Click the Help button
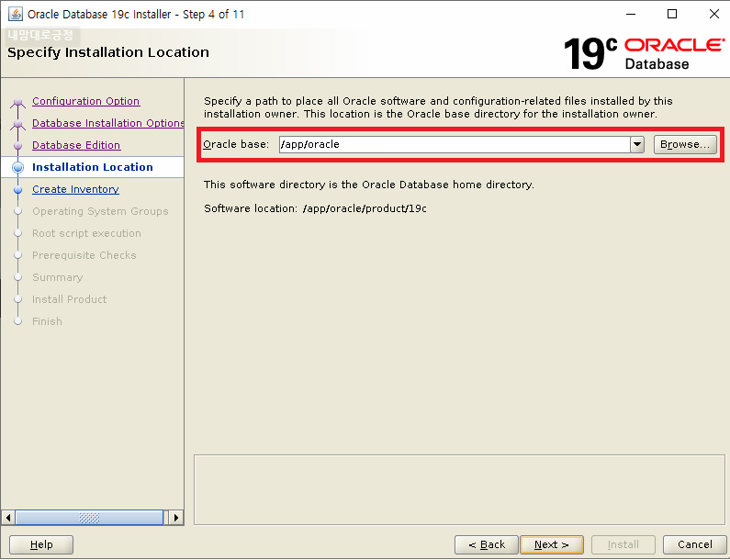This screenshot has width=730, height=560. (x=41, y=544)
